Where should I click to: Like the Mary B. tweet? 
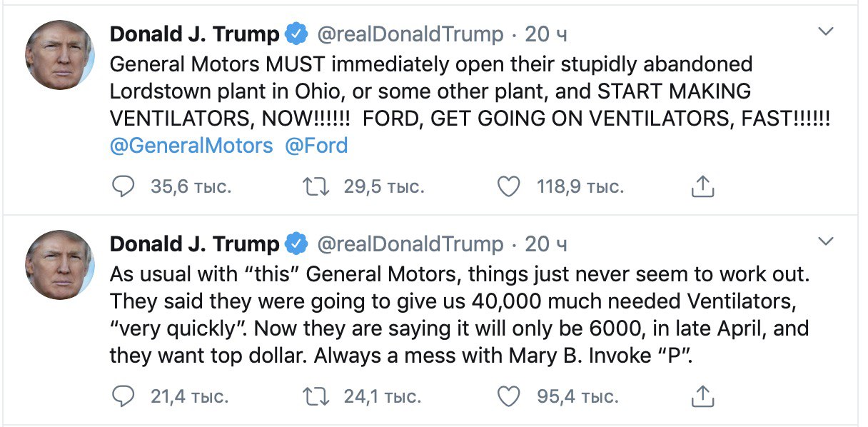pos(508,396)
